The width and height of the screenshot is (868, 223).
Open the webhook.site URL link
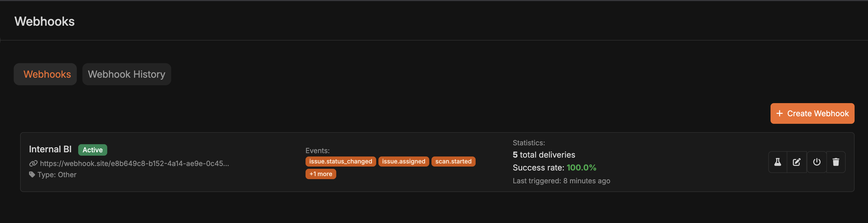pos(134,163)
